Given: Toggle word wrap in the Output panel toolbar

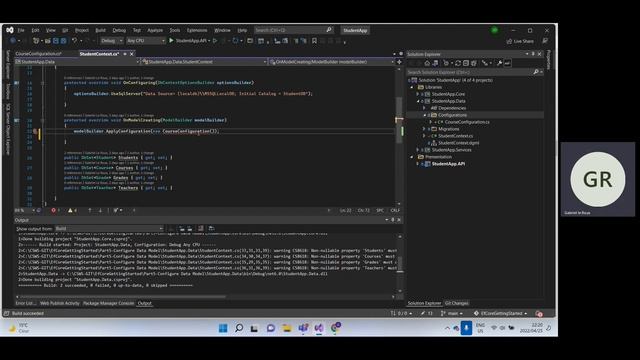Looking at the screenshot, I should pos(211,229).
